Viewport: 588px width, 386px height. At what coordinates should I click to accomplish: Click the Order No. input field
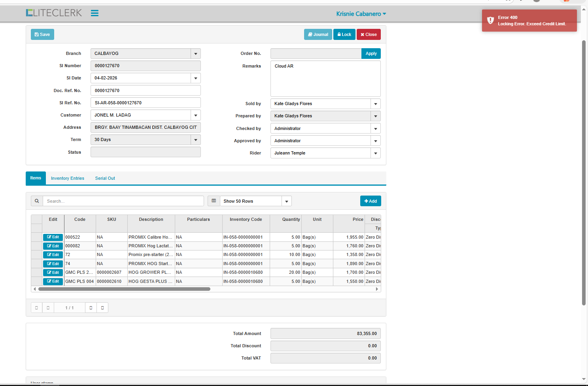point(316,54)
